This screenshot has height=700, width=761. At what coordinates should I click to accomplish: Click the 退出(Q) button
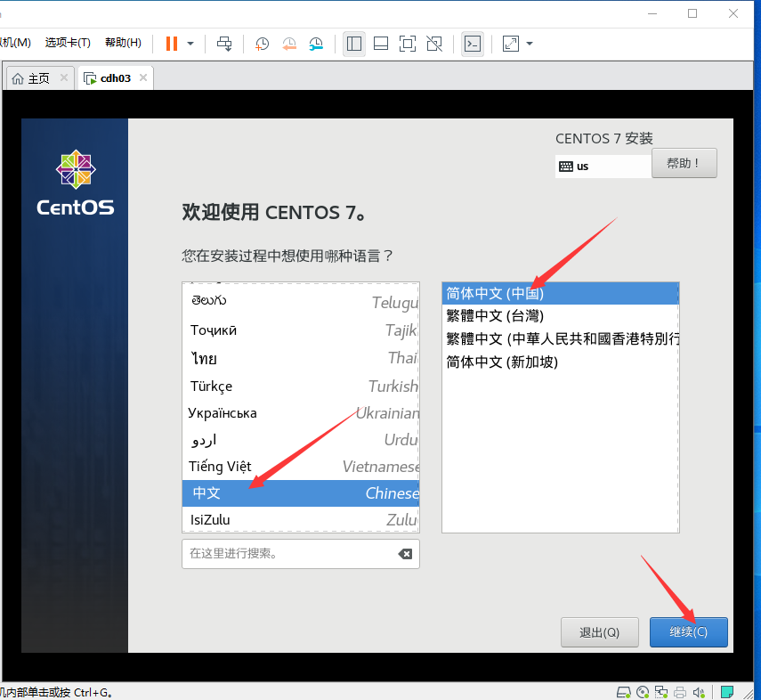coord(600,631)
